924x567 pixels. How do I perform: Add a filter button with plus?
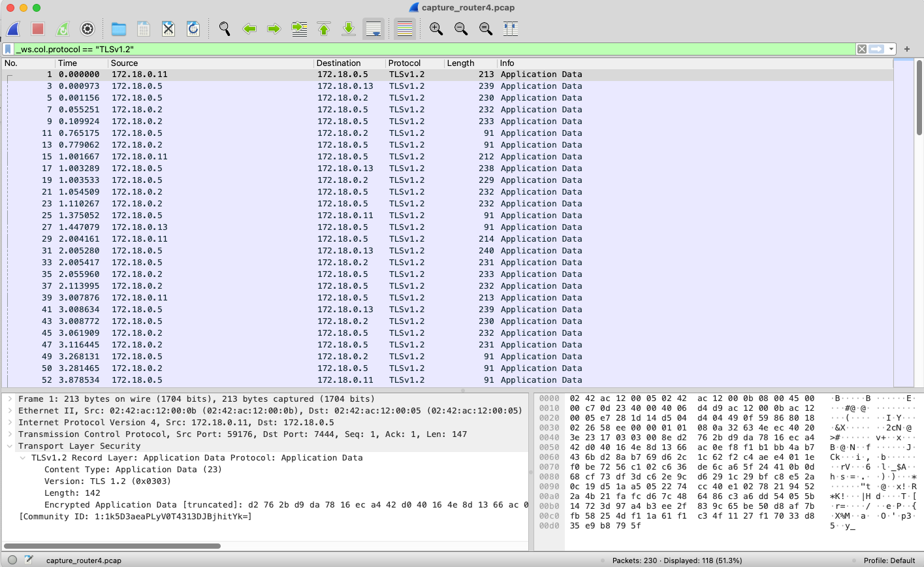(907, 49)
